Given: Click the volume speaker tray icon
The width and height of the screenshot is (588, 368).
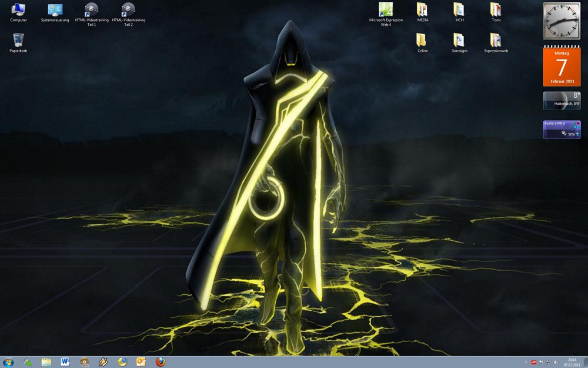Looking at the screenshot, I should point(556,362).
